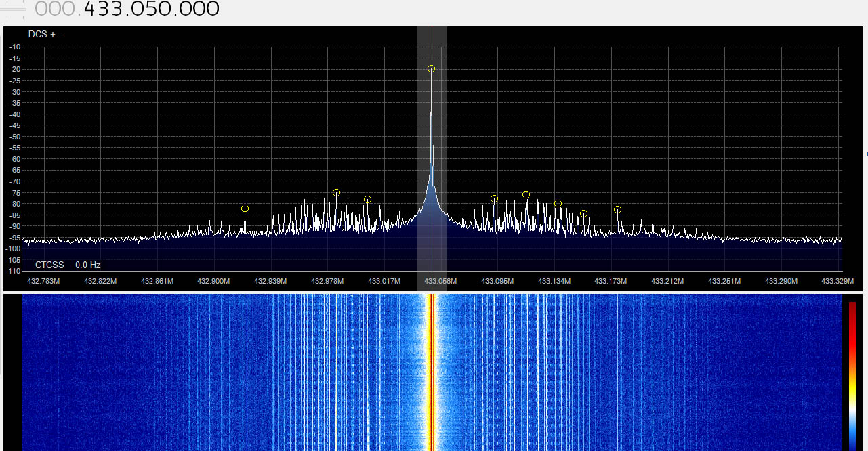Click the 0.0 Hz CTCSS value
This screenshot has height=451, width=868.
(x=88, y=265)
